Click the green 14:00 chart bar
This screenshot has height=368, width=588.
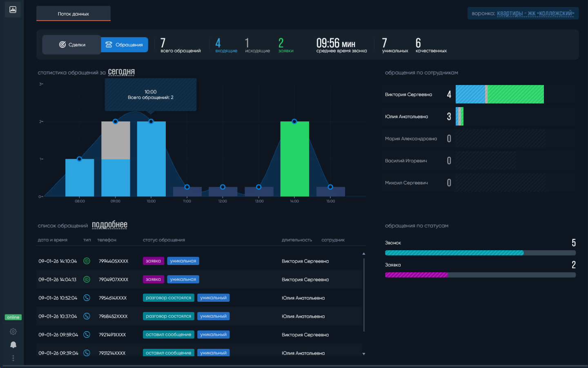294,159
